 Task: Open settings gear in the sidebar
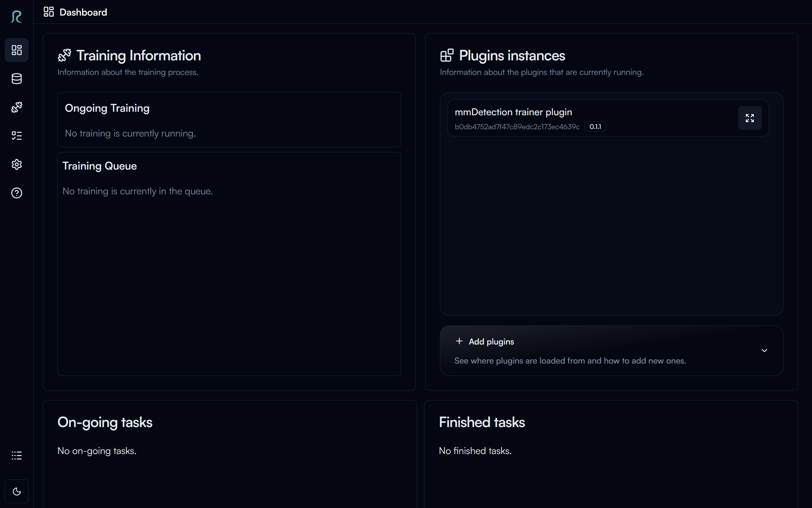(16, 164)
